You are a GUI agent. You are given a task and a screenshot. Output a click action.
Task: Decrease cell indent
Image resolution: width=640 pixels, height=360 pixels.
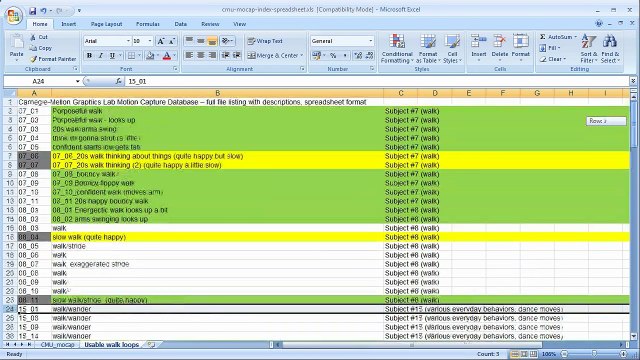pyautogui.click(x=225, y=56)
